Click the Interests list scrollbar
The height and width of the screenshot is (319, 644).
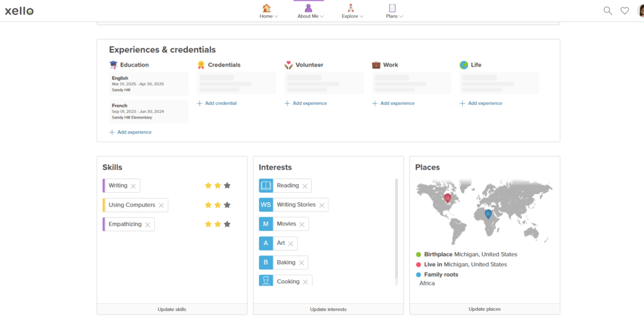tap(396, 226)
